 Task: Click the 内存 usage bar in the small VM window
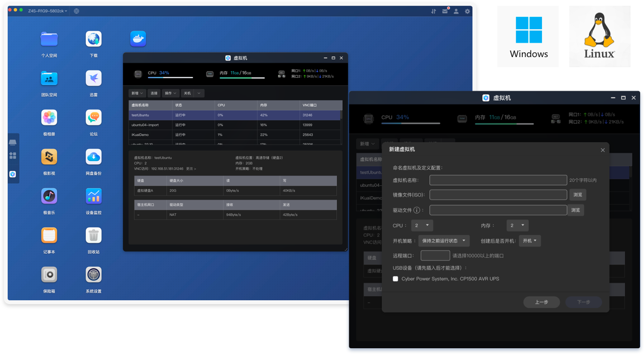tap(242, 77)
